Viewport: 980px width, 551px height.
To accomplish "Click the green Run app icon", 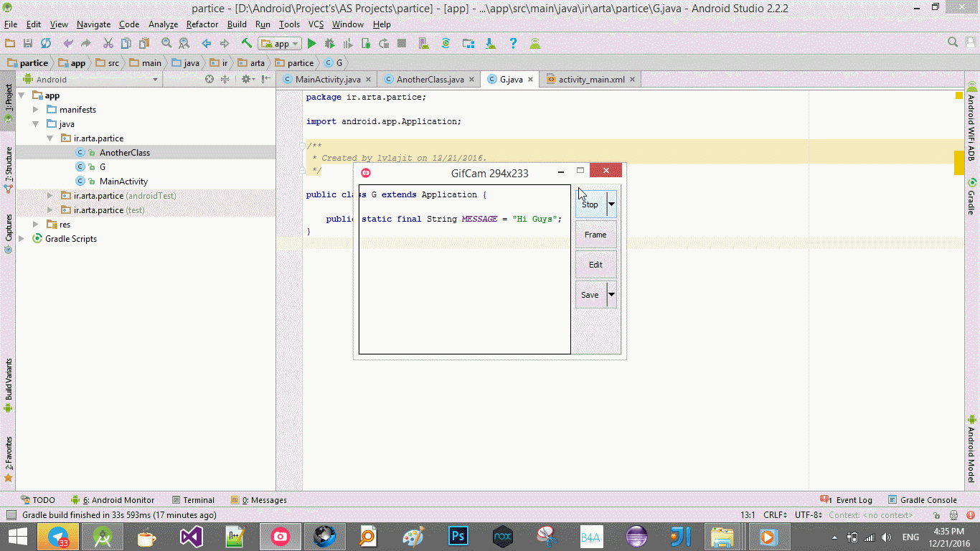I will pyautogui.click(x=312, y=44).
